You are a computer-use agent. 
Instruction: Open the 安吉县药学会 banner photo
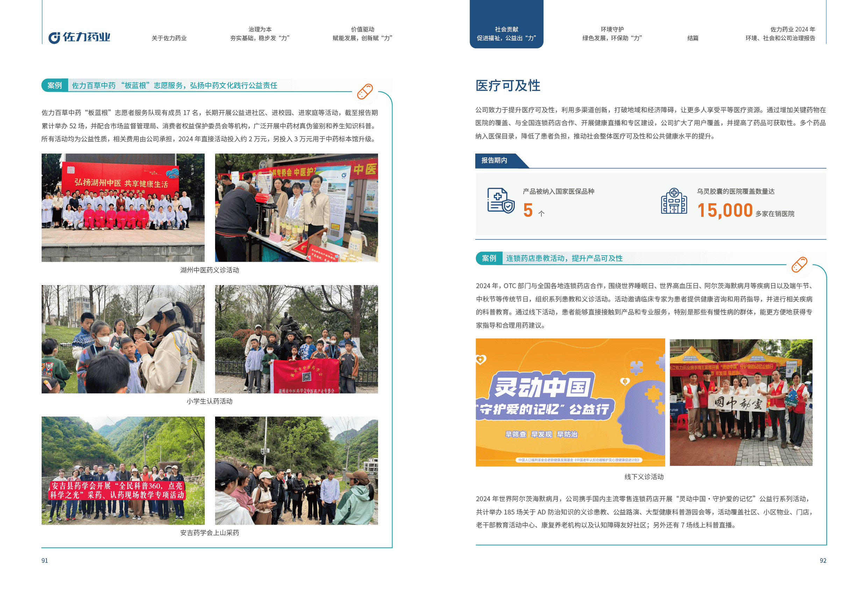(x=123, y=470)
